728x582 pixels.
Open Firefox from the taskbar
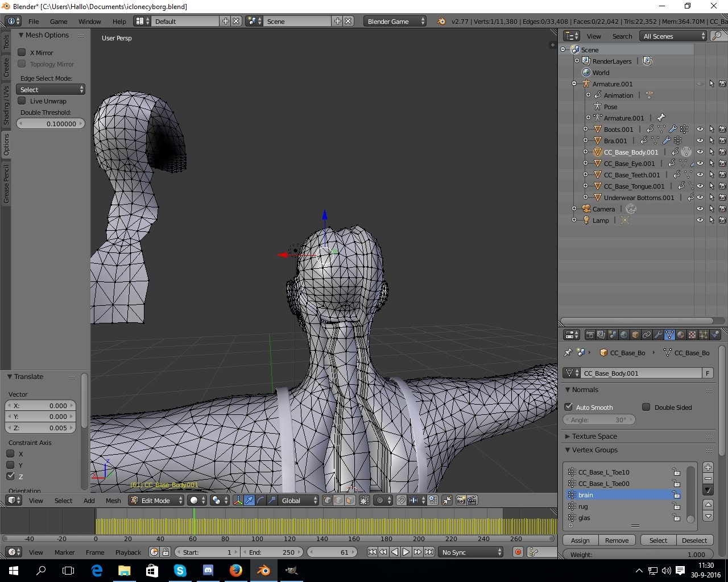235,571
